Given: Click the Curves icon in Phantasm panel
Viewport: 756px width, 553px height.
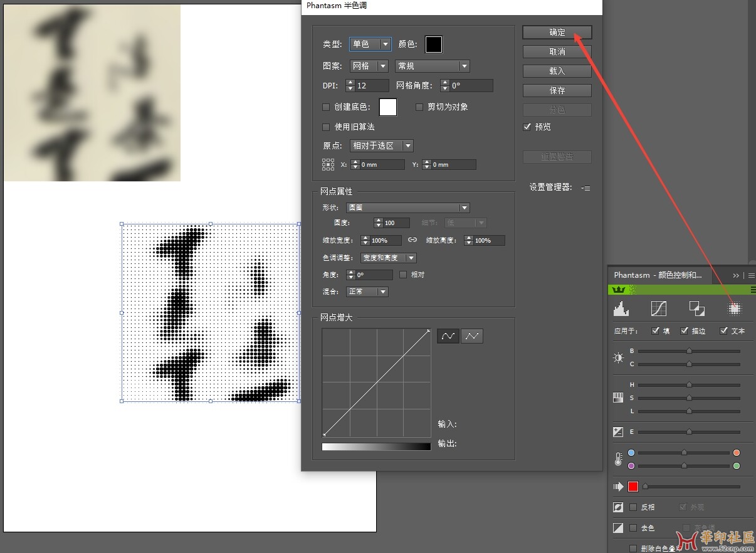Looking at the screenshot, I should click(658, 308).
